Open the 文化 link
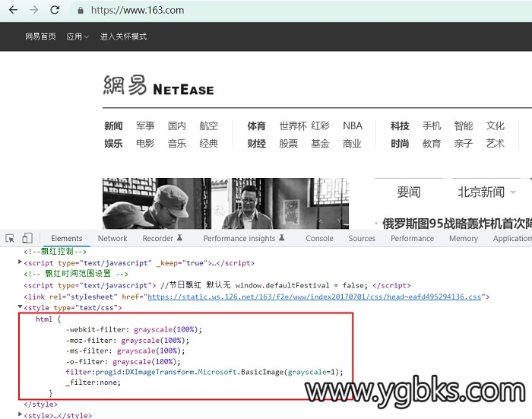This screenshot has height=419, width=532. [x=496, y=126]
